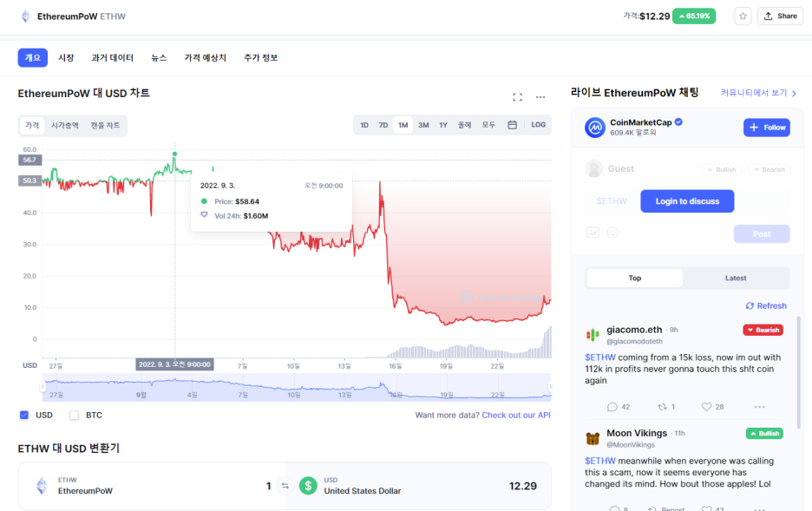This screenshot has width=812, height=511.
Task: Select the 올해 (YTD) time range
Action: (x=464, y=125)
